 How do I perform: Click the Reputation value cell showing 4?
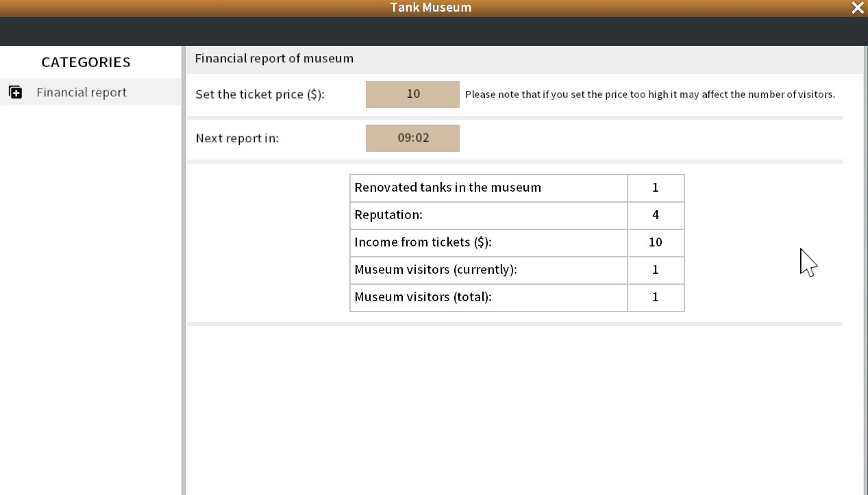tap(656, 215)
